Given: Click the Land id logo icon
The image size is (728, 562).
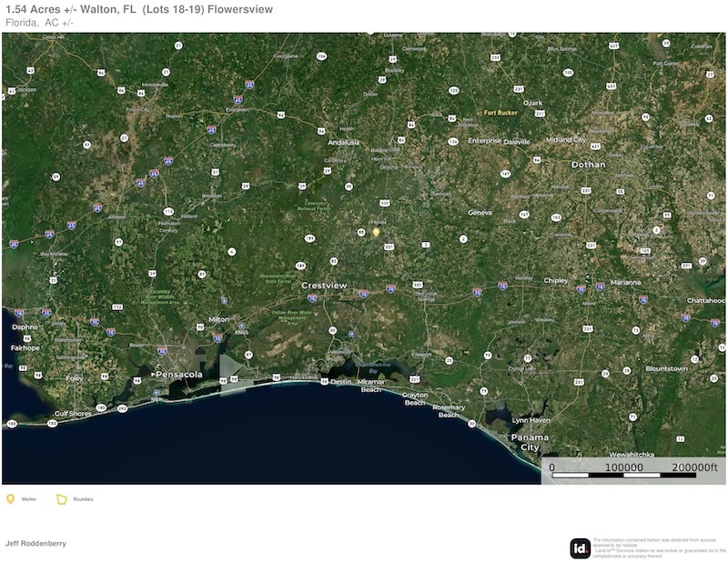Looking at the screenshot, I should pyautogui.click(x=580, y=547).
